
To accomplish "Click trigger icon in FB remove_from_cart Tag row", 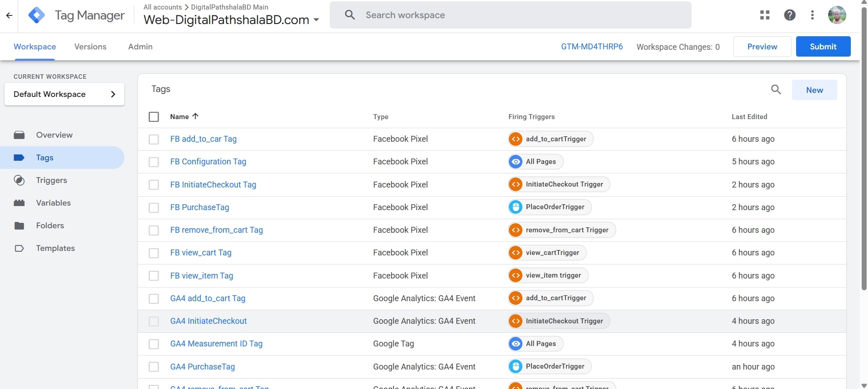I will (516, 230).
